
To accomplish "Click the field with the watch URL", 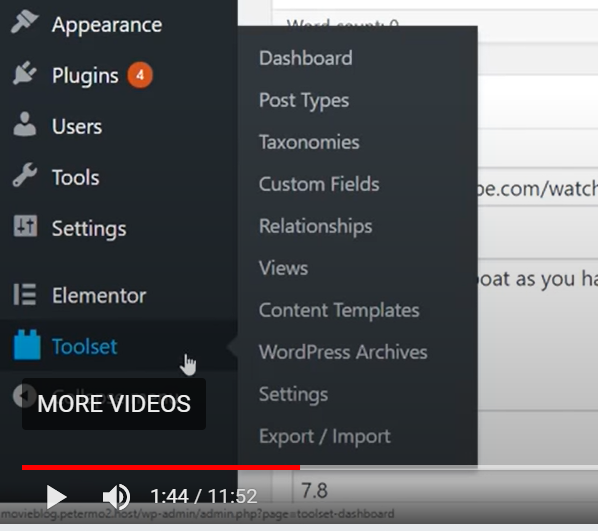I will pos(538,188).
